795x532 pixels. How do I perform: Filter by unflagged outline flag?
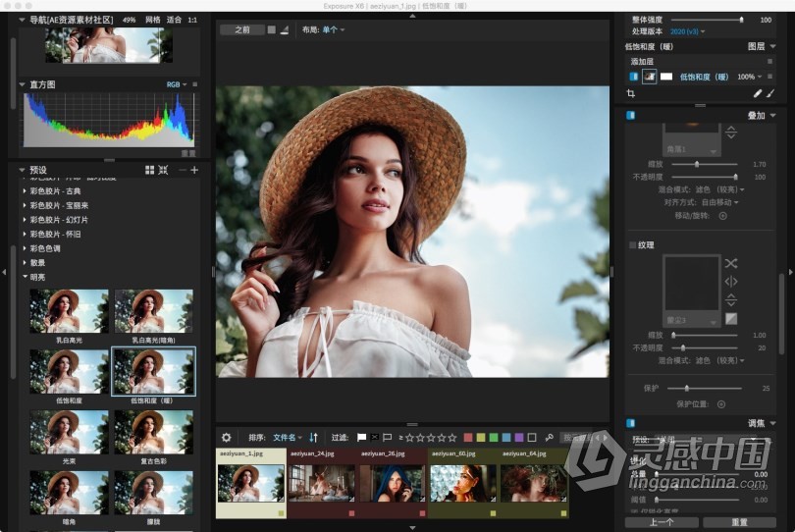coord(388,437)
